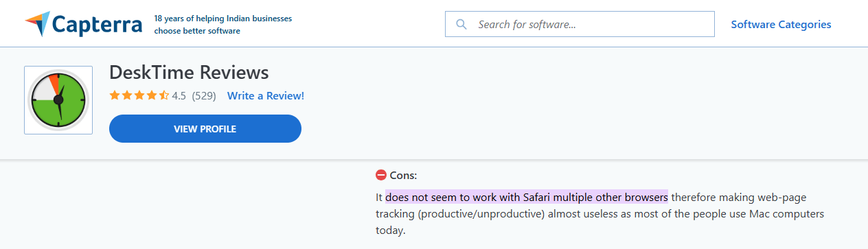The width and height of the screenshot is (868, 249).
Task: Click the 4.5 rating score
Action: pyautogui.click(x=179, y=96)
